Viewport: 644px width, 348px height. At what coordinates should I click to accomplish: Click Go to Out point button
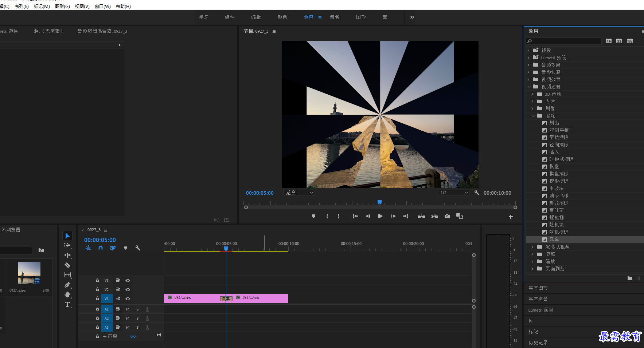[x=406, y=216]
